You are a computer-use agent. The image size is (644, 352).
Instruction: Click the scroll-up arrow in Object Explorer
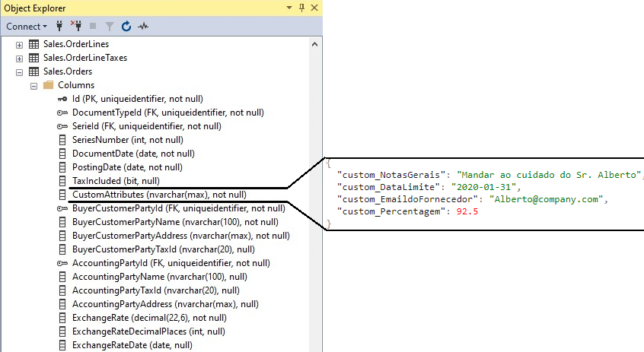pos(314,44)
